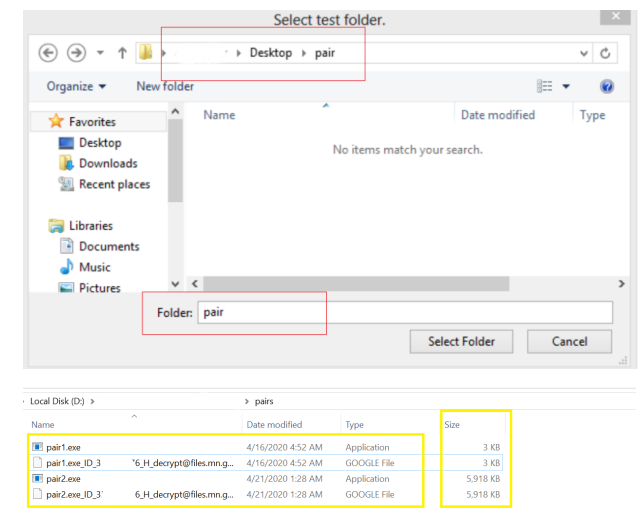The height and width of the screenshot is (524, 643).
Task: Cancel the folder selection dialog
Action: (x=569, y=341)
